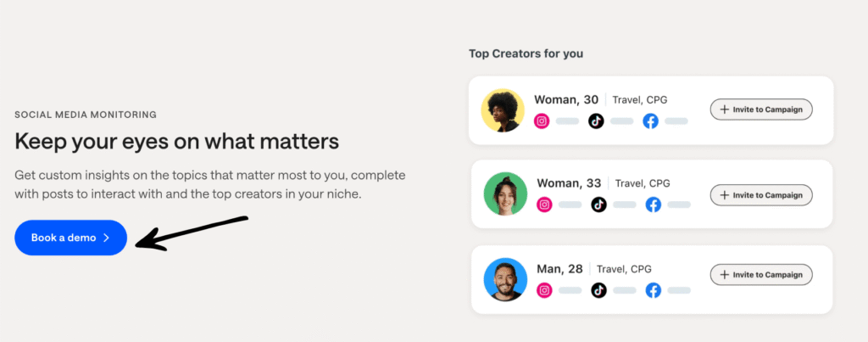The width and height of the screenshot is (868, 342).
Task: Click the Woman, 30 creator name
Action: tap(568, 100)
